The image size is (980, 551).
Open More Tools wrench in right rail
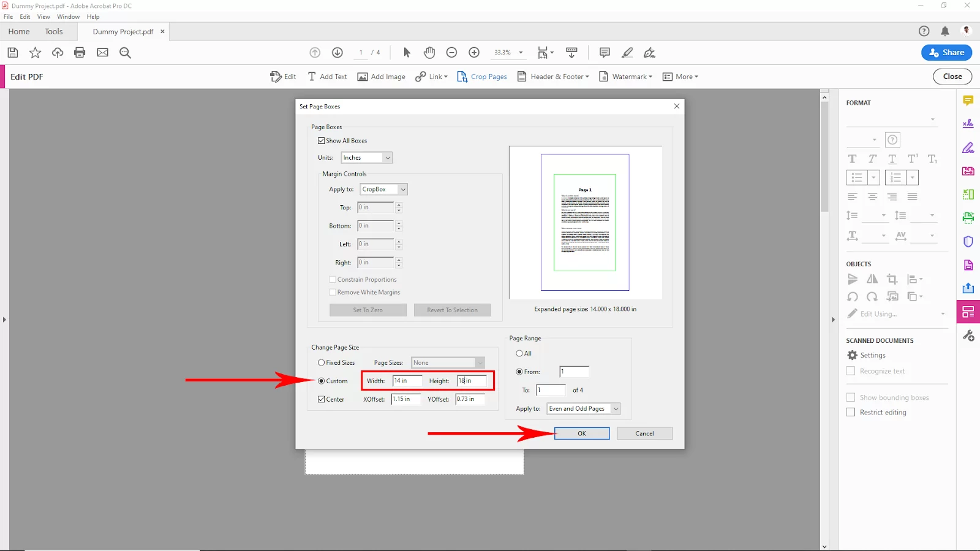click(968, 335)
